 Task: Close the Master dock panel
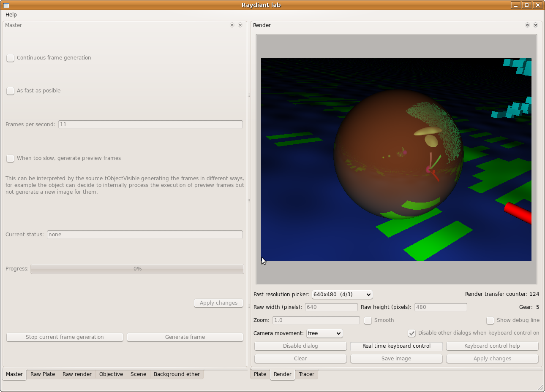(x=240, y=25)
